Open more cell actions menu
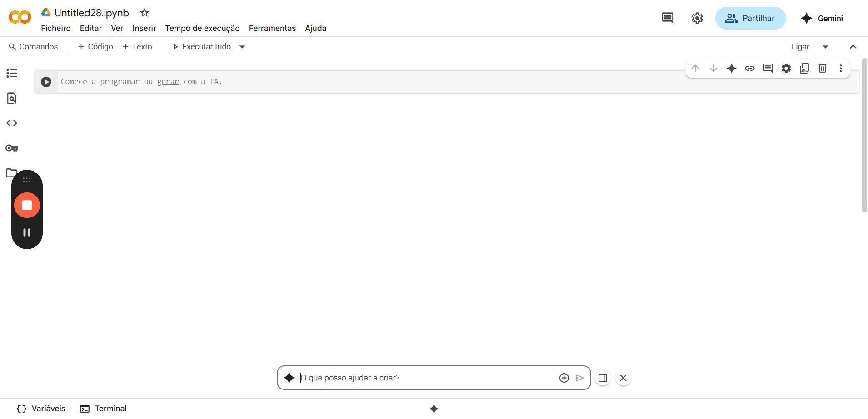868x419 pixels. click(x=841, y=69)
